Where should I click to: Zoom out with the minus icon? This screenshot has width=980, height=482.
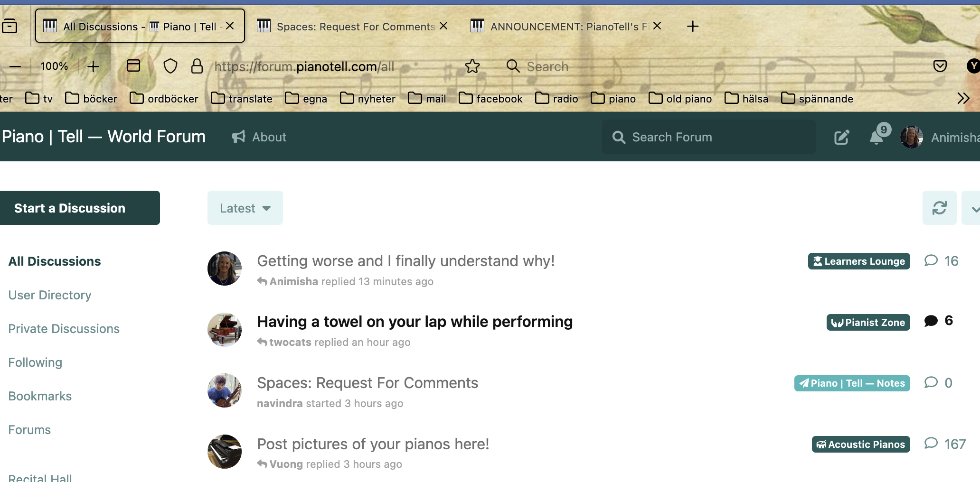click(15, 66)
